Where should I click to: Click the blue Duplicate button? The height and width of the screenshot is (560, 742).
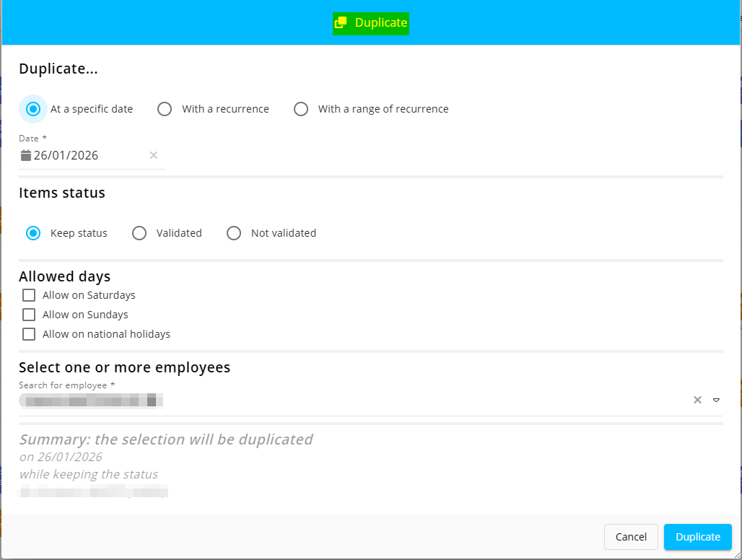point(697,537)
